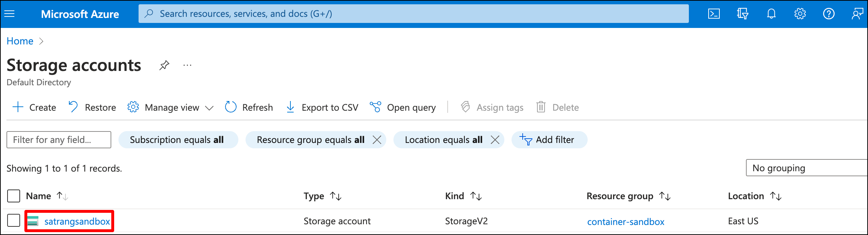Click the Default Directory subtitle
This screenshot has height=235, width=868.
39,82
